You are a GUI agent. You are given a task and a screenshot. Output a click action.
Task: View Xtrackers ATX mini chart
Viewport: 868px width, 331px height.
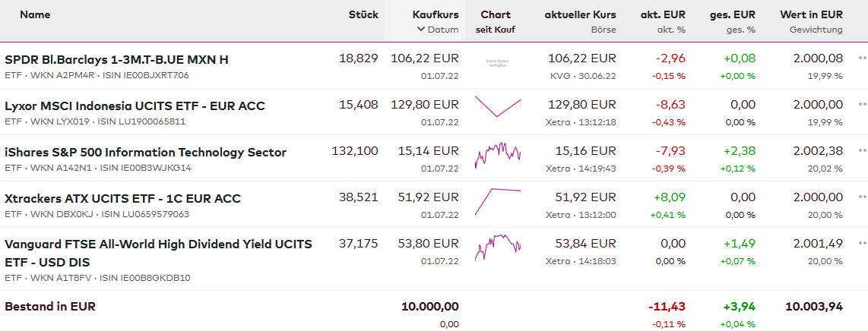(x=498, y=200)
